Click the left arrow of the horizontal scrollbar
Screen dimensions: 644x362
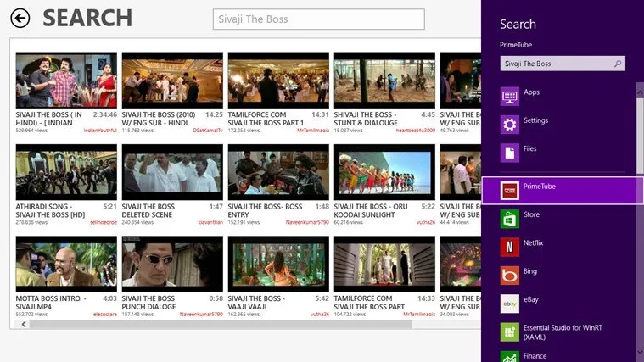click(24, 325)
